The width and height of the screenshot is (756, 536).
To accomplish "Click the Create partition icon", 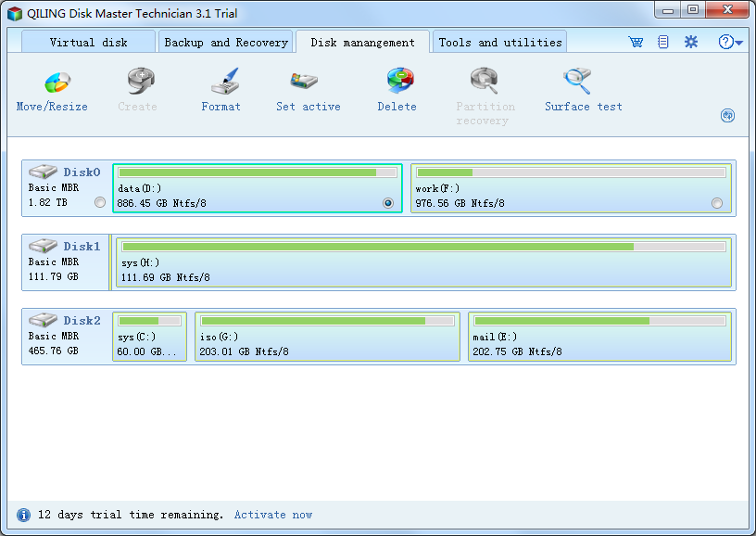I will [141, 81].
